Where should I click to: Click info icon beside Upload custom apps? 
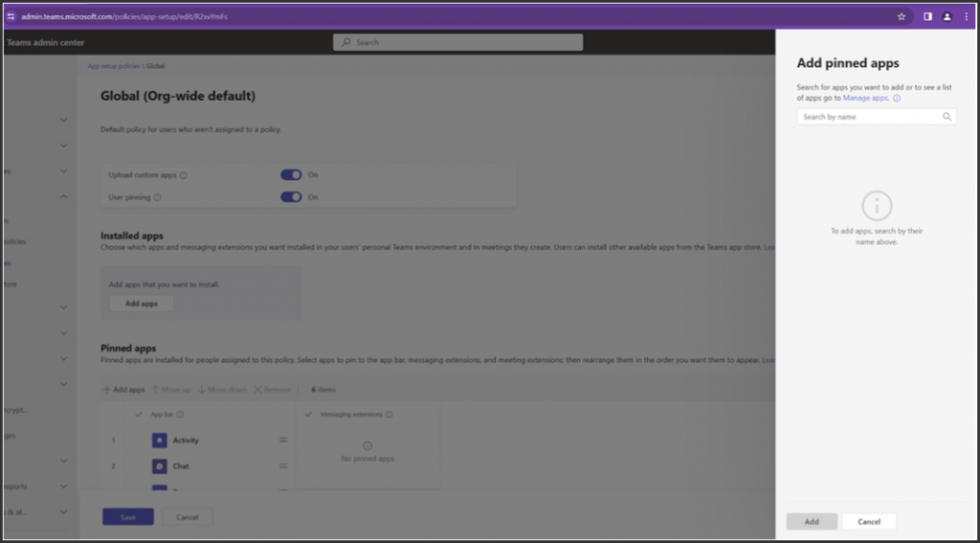pyautogui.click(x=183, y=175)
